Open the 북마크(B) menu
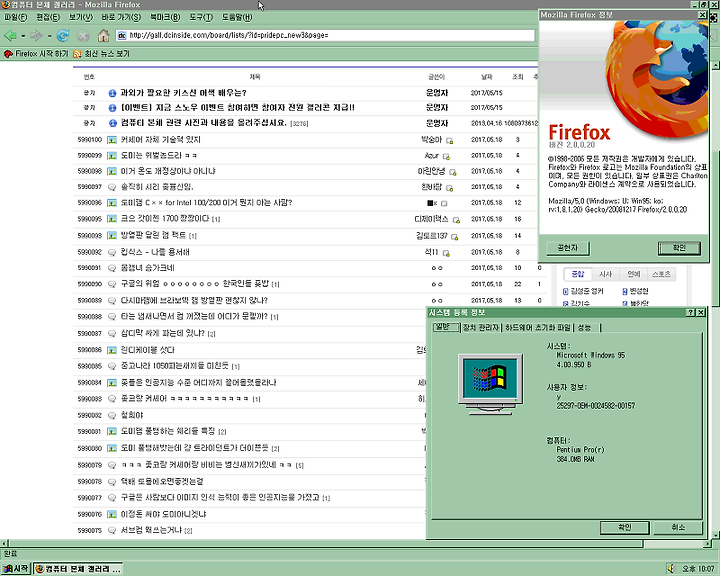 165,17
